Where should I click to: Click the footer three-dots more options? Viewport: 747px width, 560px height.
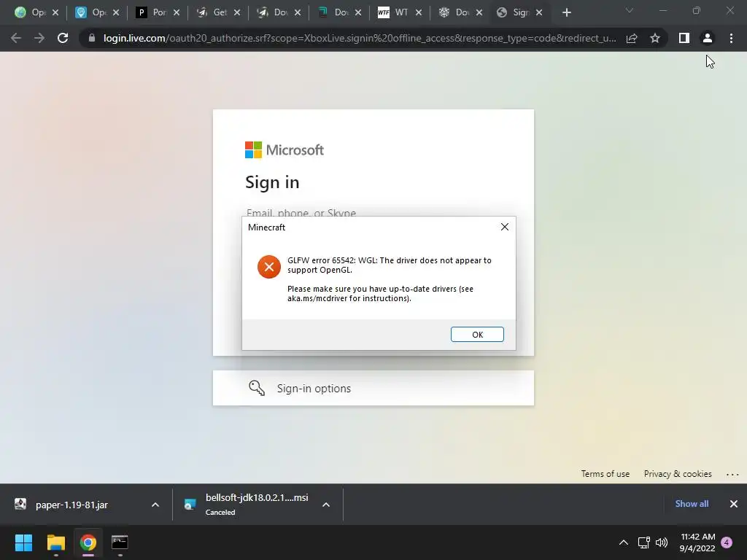point(732,474)
